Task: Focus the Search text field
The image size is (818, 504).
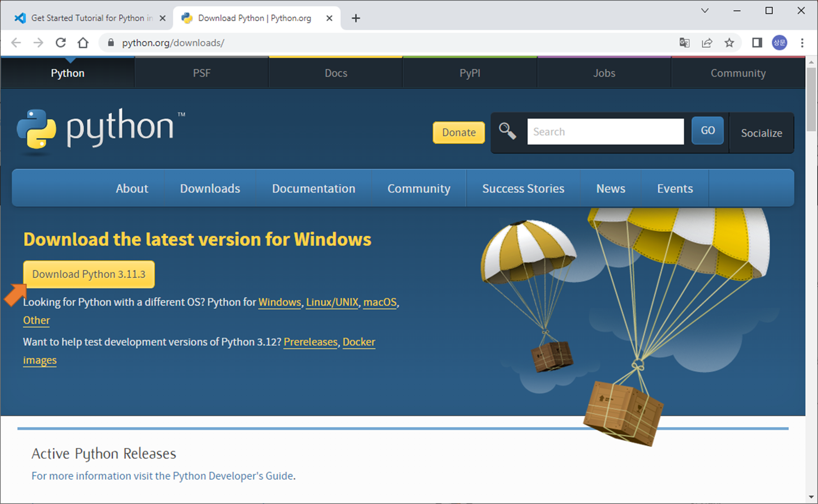Action: 606,132
